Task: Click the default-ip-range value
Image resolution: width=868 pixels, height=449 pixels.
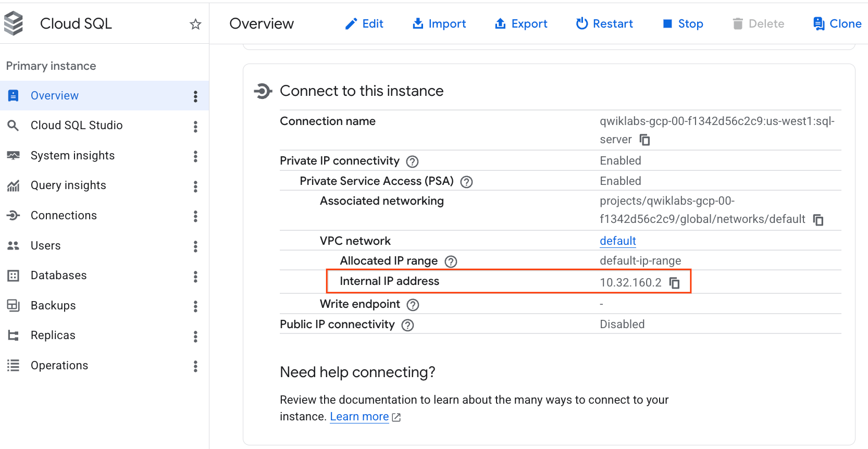Action: [x=640, y=260]
